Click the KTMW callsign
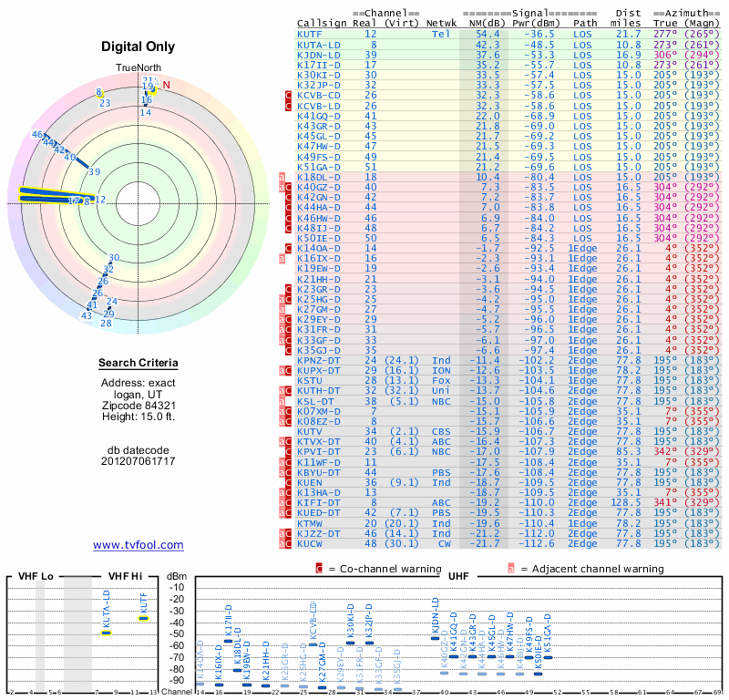Image resolution: width=729 pixels, height=700 pixels. coord(310,524)
